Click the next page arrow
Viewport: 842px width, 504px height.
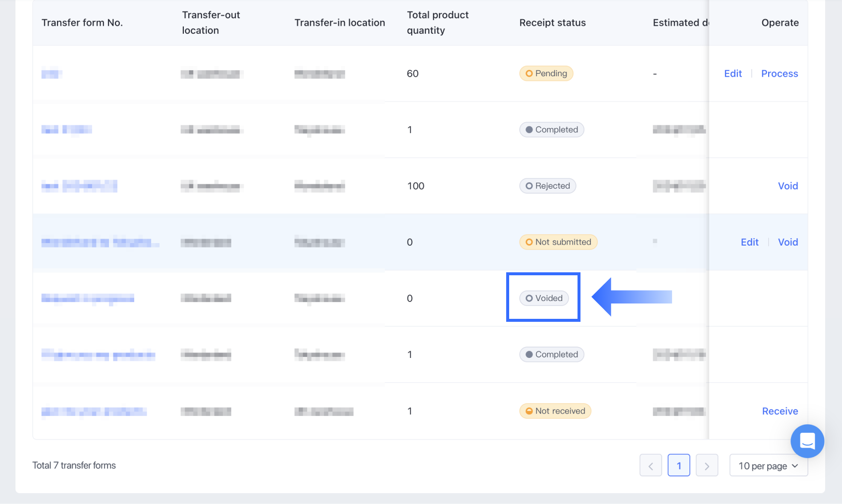707,466
